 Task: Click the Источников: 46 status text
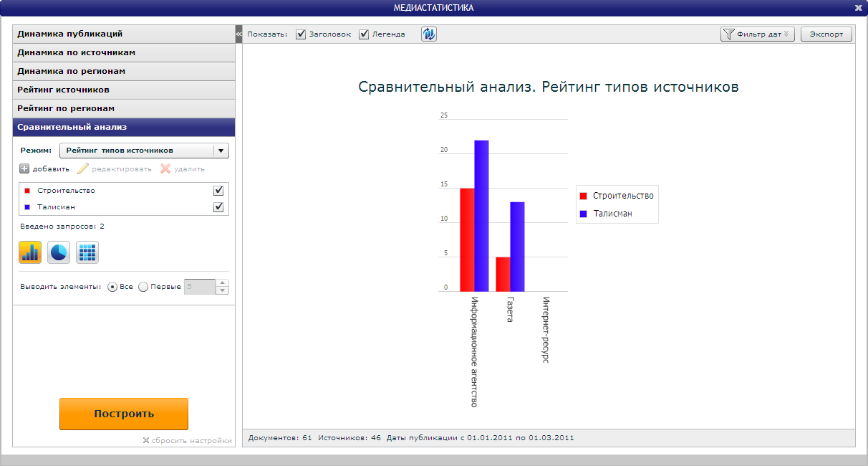349,437
